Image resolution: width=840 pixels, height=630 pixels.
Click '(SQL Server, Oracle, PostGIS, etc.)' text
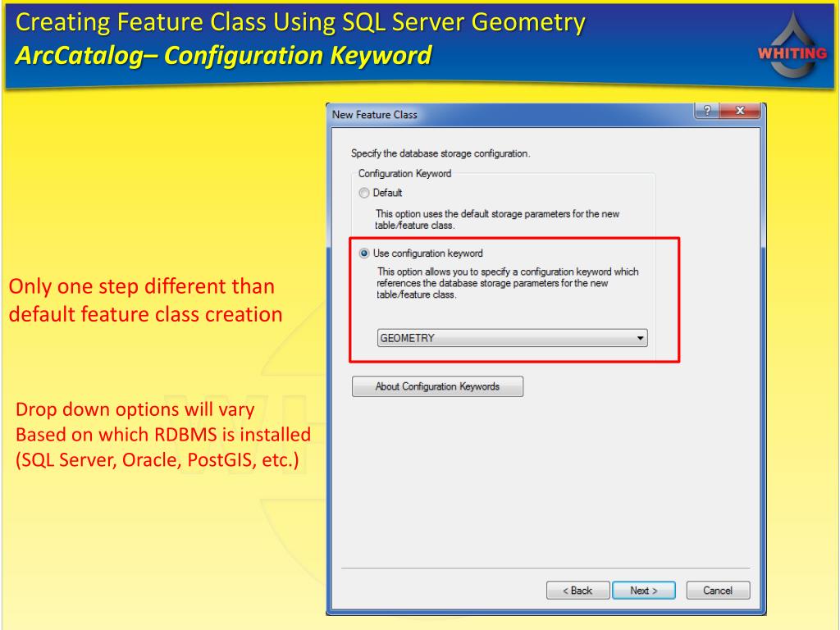coord(157,459)
